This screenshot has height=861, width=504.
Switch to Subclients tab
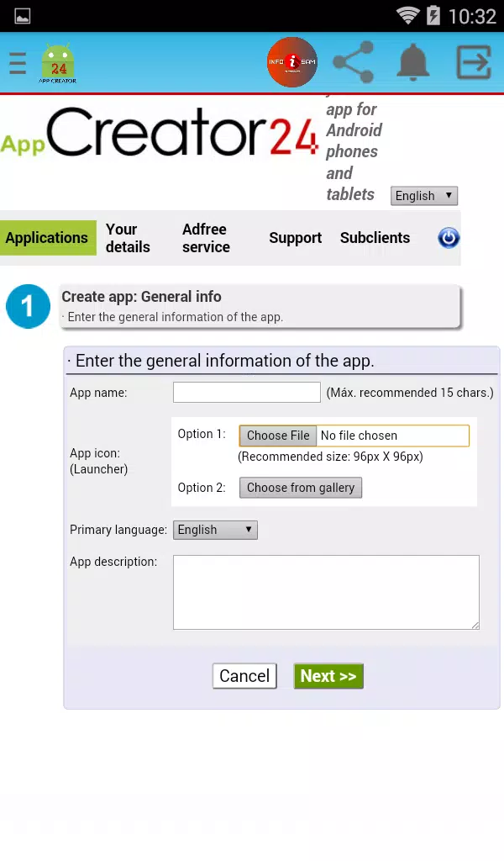click(375, 238)
